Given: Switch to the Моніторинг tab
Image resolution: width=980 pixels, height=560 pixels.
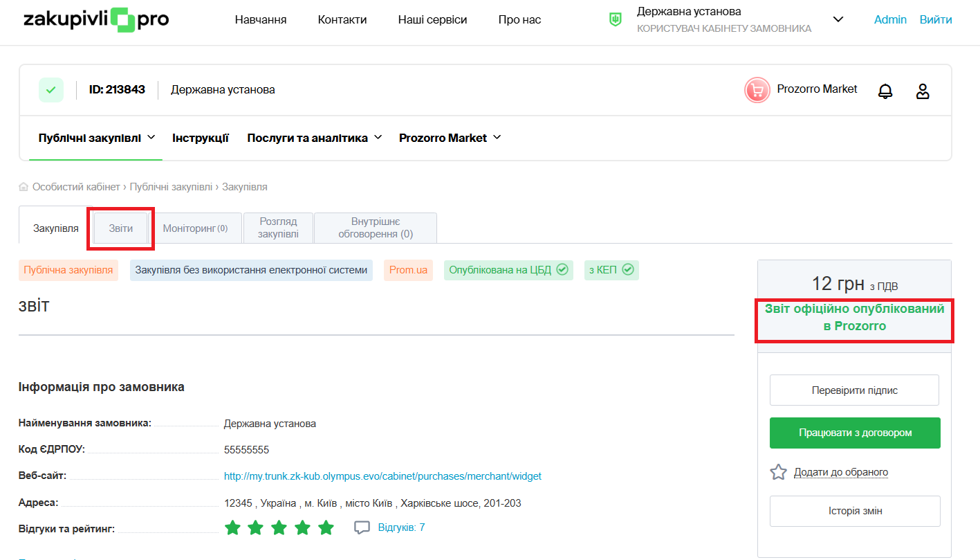Looking at the screenshot, I should click(195, 228).
